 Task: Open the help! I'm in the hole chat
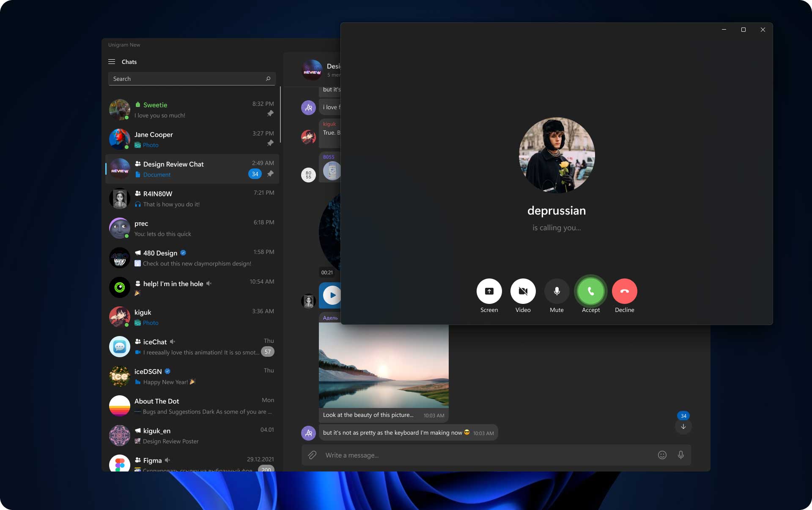pos(192,287)
